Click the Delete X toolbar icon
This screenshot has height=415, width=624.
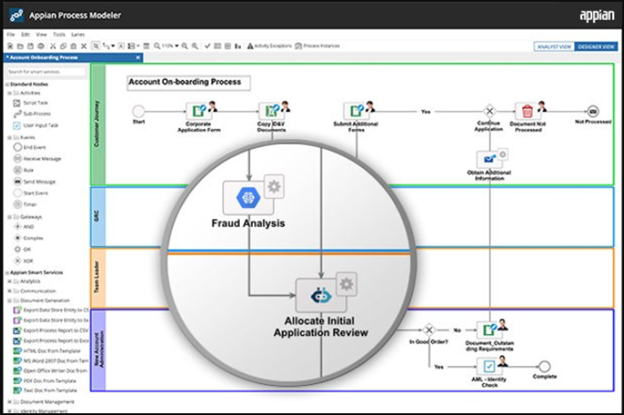[84, 46]
